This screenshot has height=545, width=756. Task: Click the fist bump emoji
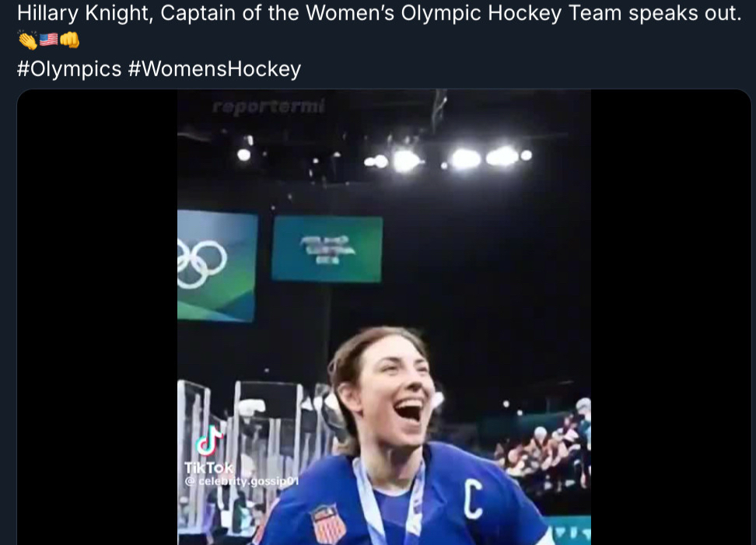[x=69, y=40]
